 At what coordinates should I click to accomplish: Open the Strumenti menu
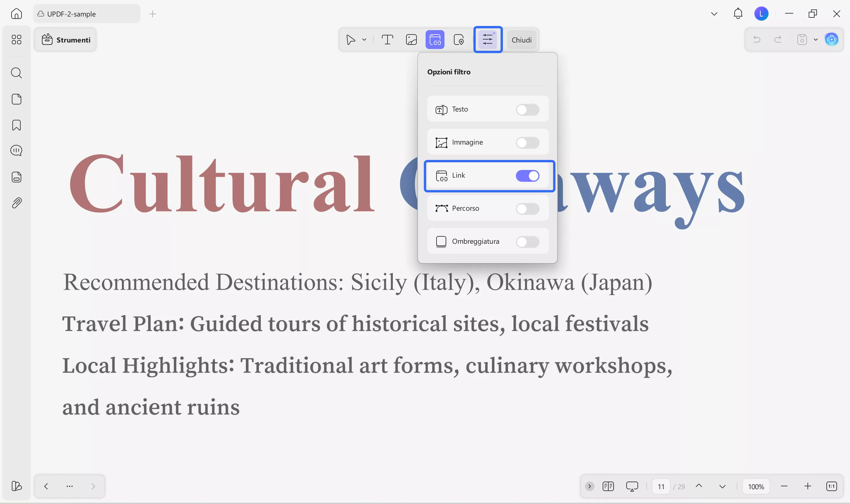[x=65, y=40]
